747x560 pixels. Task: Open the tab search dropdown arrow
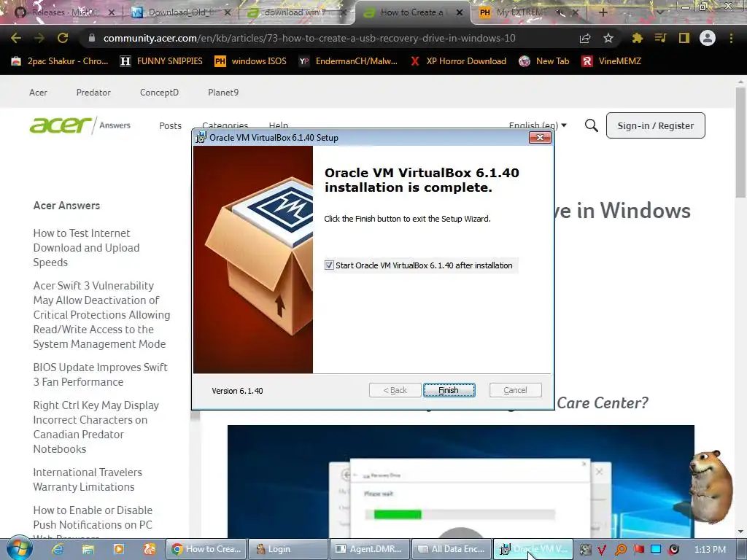(x=661, y=12)
